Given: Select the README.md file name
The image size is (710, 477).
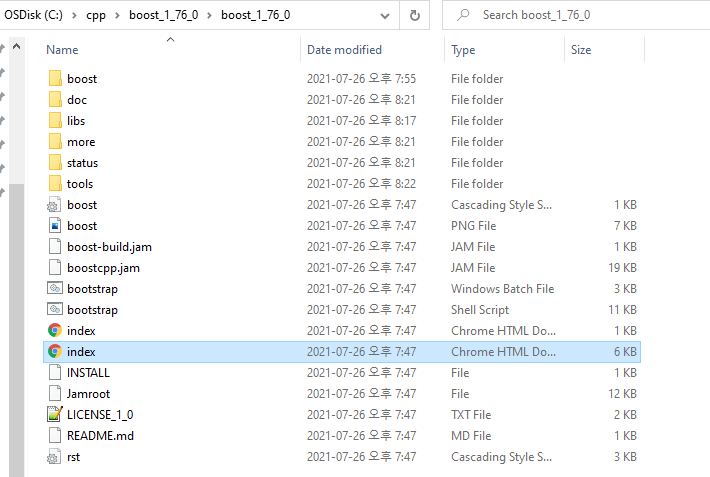Looking at the screenshot, I should [x=101, y=436].
